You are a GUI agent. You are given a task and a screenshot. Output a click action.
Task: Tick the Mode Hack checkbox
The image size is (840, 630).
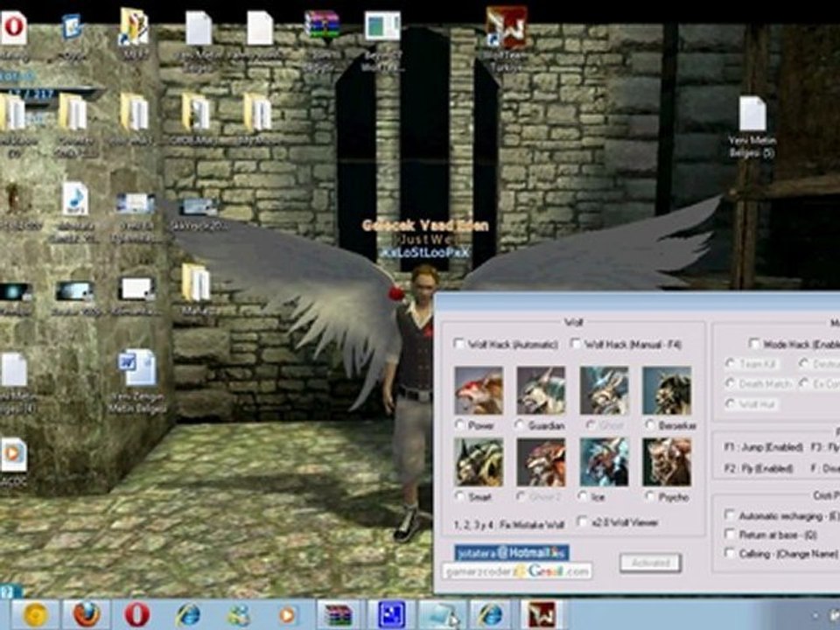coord(754,343)
